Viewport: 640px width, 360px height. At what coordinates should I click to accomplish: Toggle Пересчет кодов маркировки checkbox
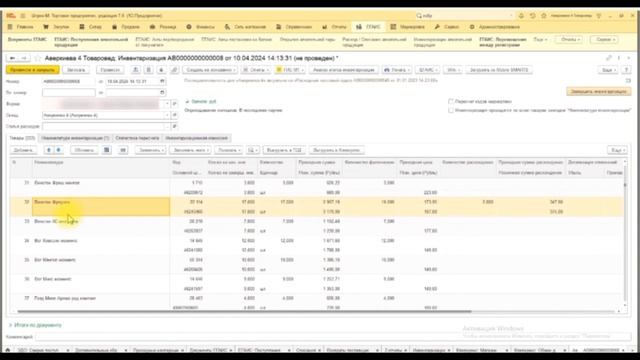451,101
